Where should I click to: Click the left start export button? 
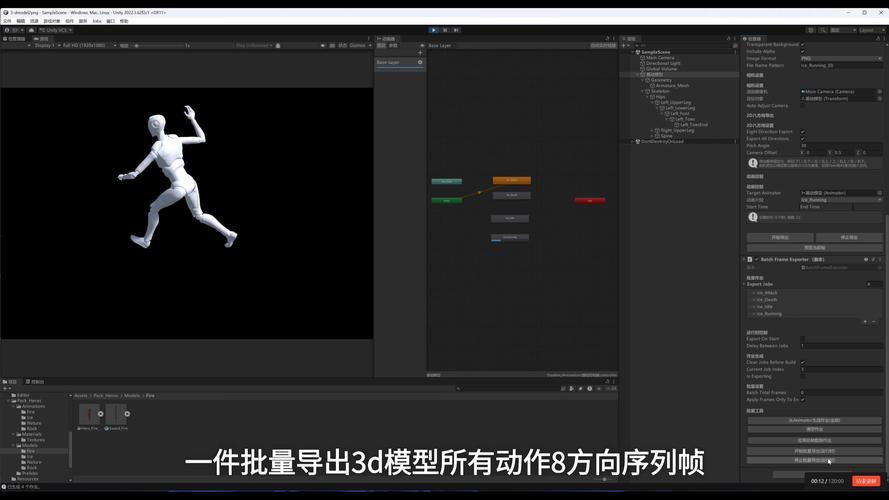click(x=780, y=238)
